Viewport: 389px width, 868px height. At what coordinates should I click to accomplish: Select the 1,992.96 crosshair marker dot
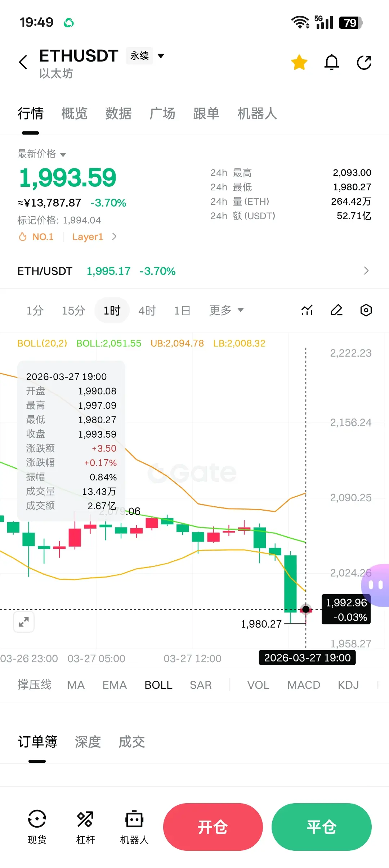click(x=306, y=609)
